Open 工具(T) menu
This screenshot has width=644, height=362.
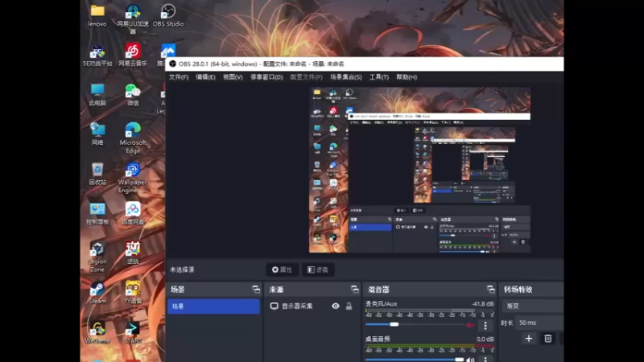coord(378,77)
